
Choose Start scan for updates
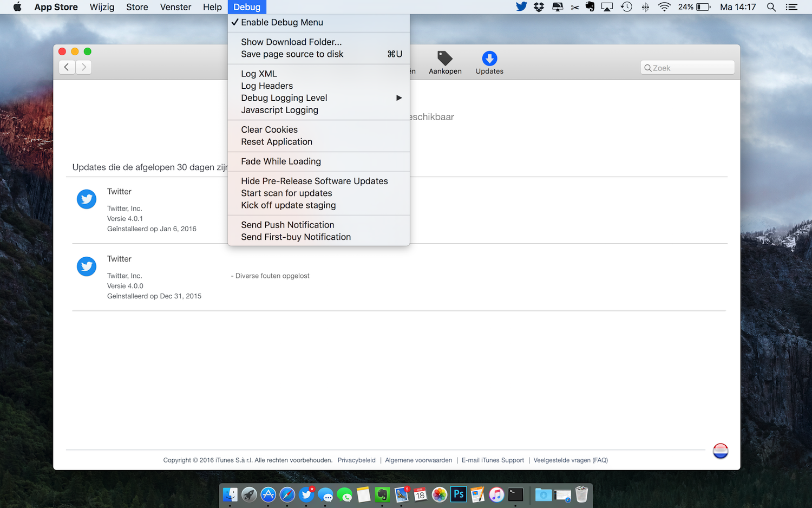tap(319, 193)
